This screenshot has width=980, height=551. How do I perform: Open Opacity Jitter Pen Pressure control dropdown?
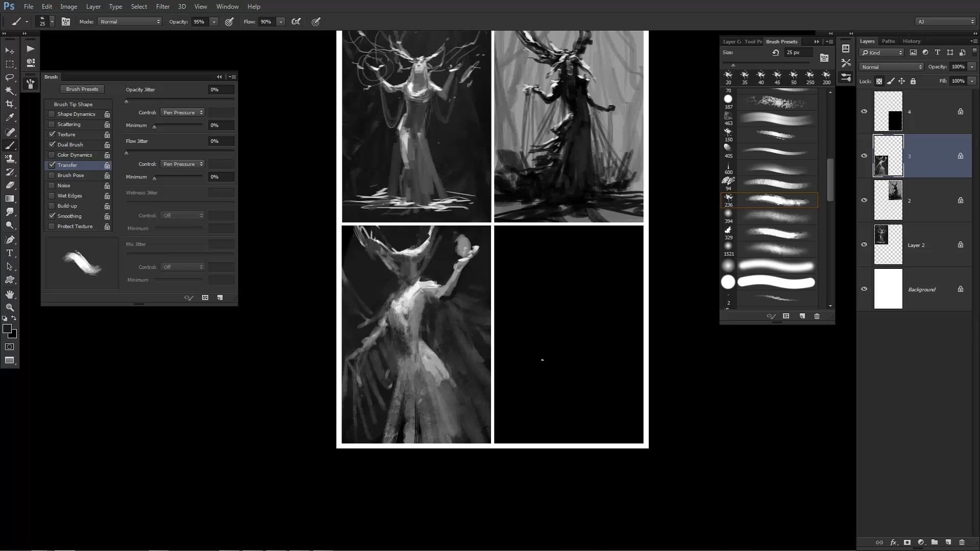[182, 112]
